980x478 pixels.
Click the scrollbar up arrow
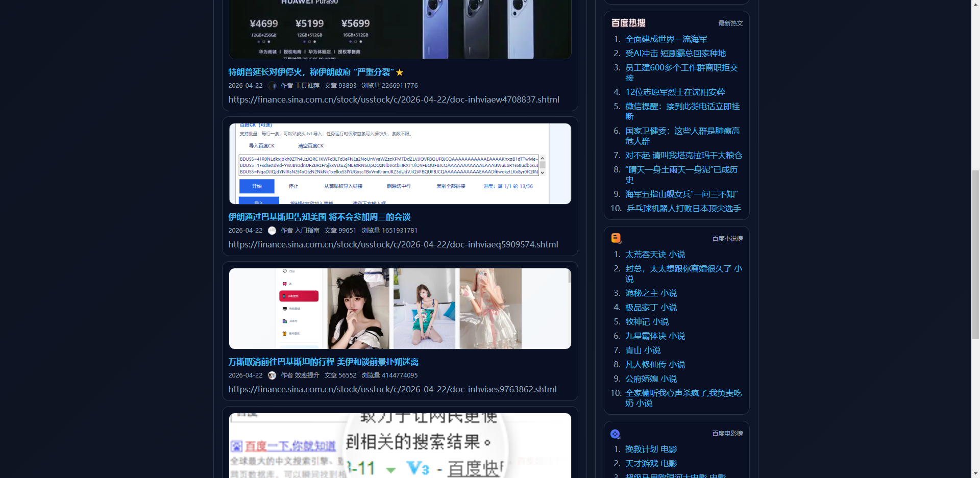point(975,4)
